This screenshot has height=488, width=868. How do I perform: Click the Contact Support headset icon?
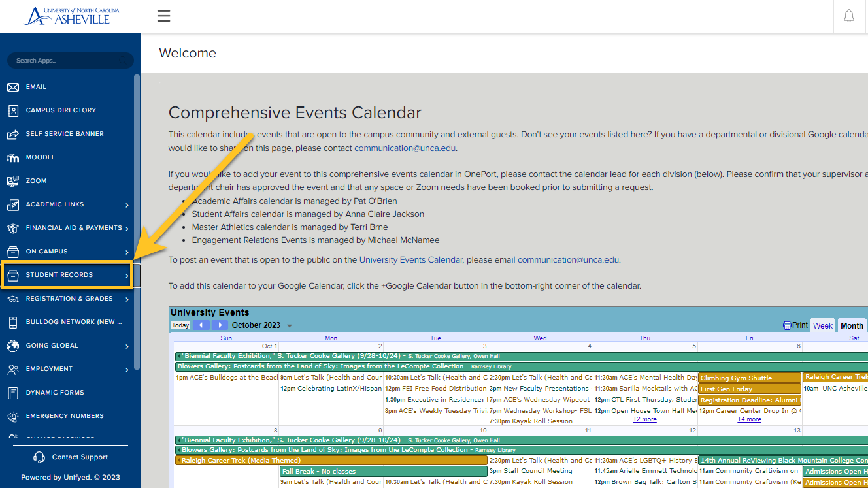pos(39,457)
